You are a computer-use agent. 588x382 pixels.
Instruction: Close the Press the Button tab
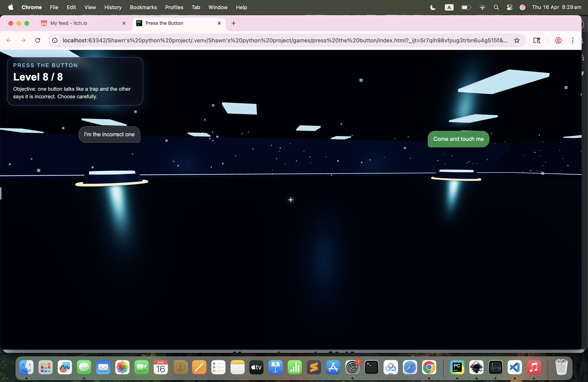point(219,23)
